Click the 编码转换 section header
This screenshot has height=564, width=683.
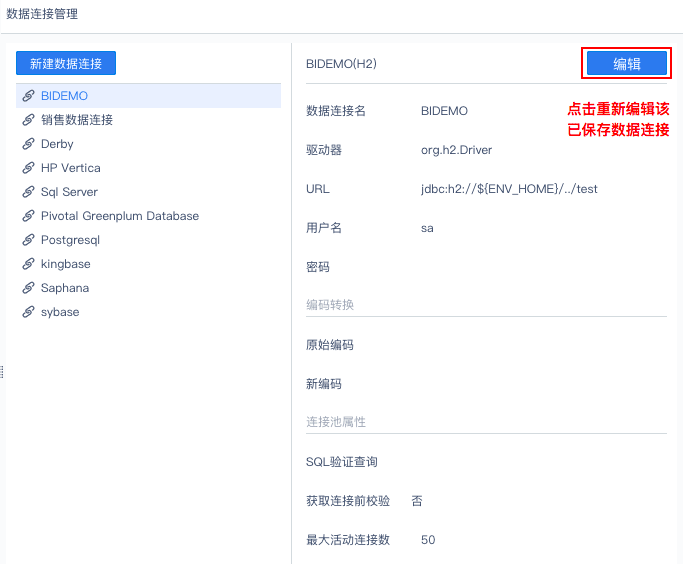point(330,305)
